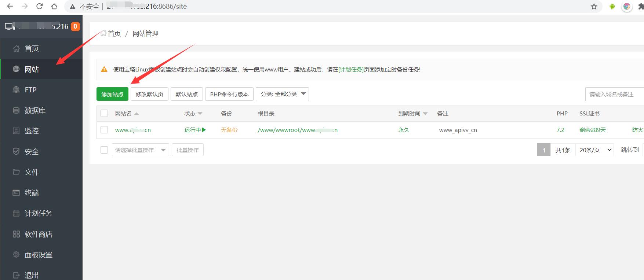The image size is (644, 280).
Task: Check the website row checkbox
Action: pos(104,130)
